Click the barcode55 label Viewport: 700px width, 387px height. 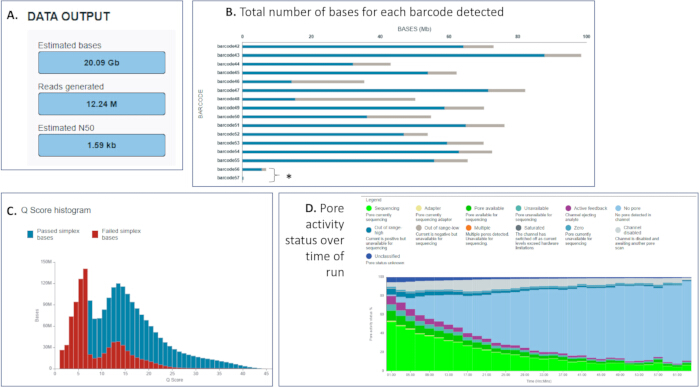229,160
